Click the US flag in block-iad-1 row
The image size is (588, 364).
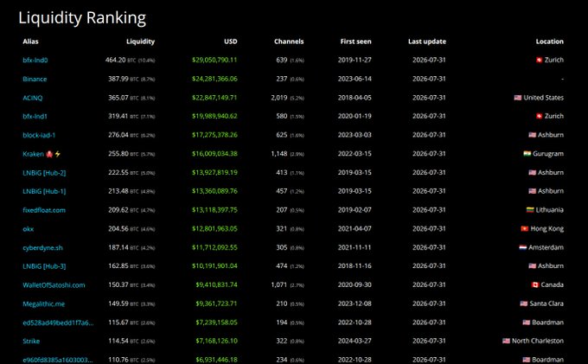[533, 135]
